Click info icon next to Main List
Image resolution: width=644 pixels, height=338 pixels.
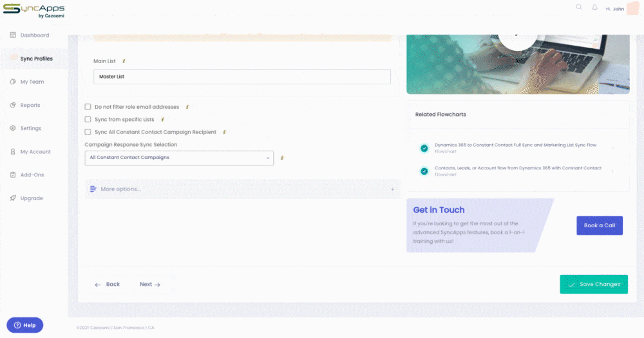(124, 61)
